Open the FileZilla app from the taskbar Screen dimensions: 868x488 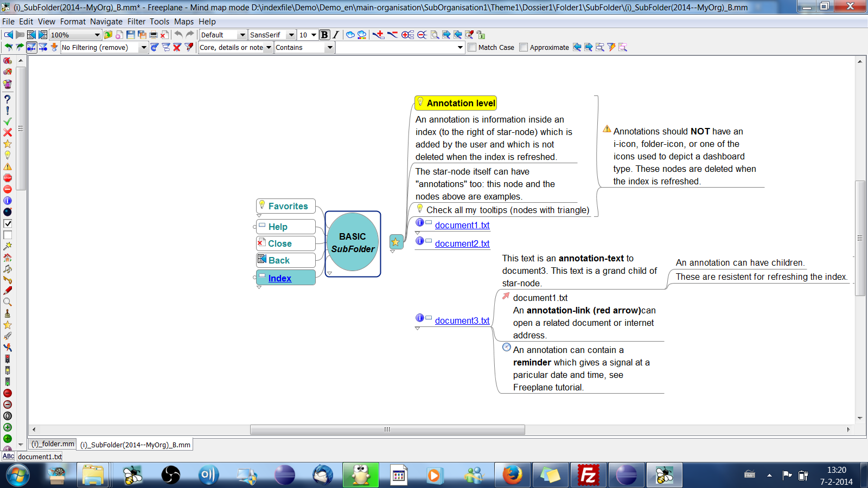(588, 475)
